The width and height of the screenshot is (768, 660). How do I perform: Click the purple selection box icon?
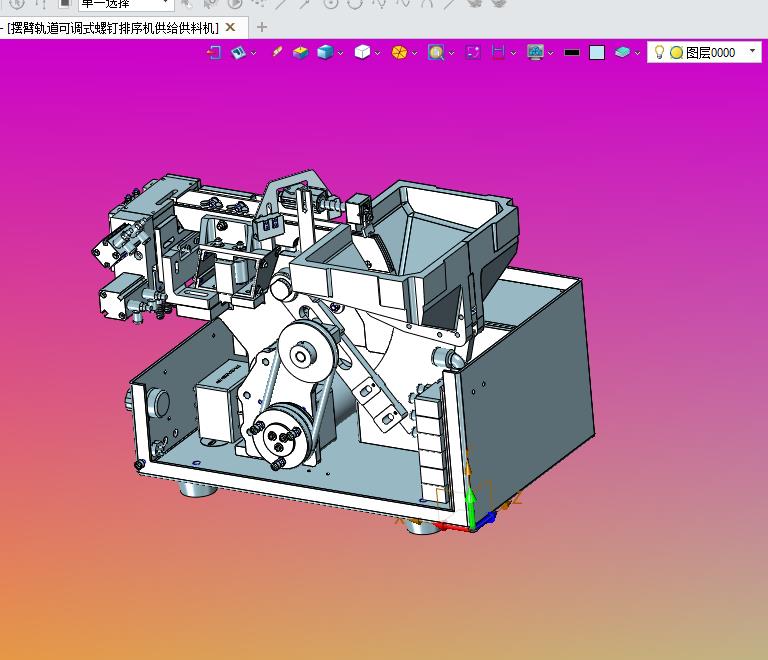(473, 52)
